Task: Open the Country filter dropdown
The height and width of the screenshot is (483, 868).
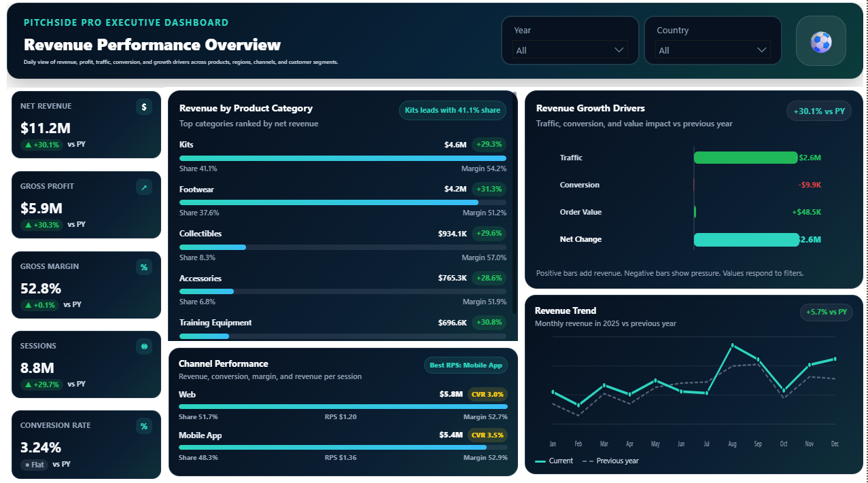Action: tap(713, 50)
